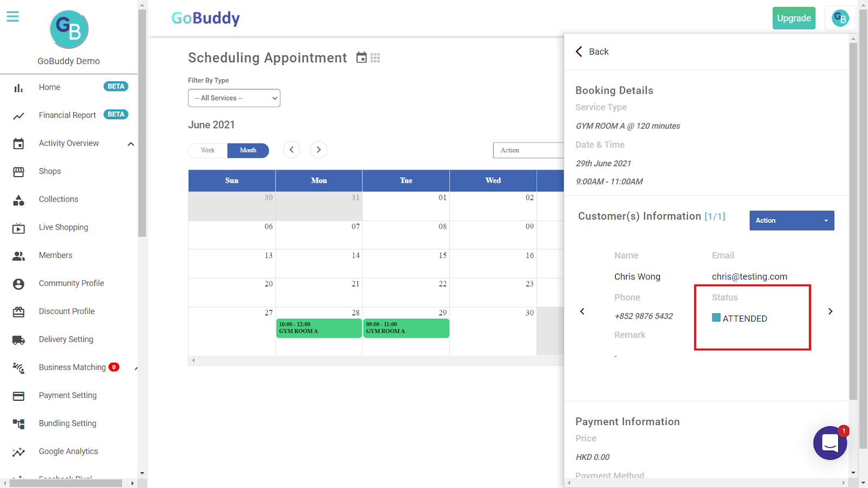Click customer name Chris Wong
The width and height of the screenshot is (868, 488).
tap(637, 277)
